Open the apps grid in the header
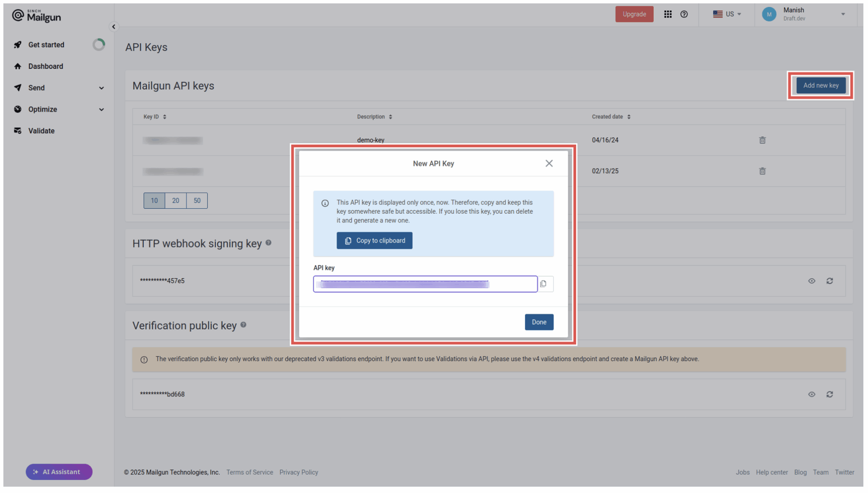This screenshot has height=493, width=868. pos(668,14)
